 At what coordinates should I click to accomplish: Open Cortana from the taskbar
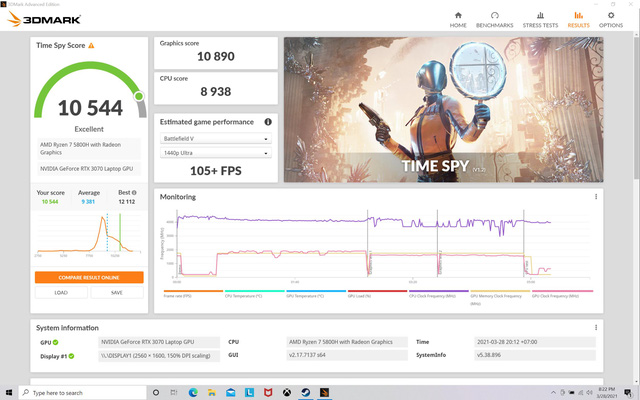coord(156,393)
